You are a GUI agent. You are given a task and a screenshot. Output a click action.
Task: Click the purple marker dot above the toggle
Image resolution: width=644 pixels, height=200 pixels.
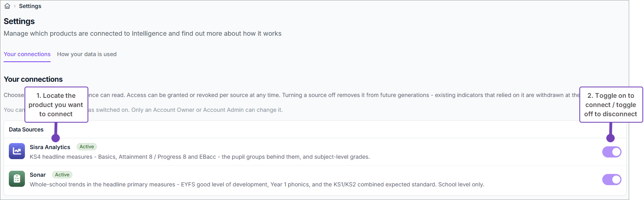tap(611, 138)
